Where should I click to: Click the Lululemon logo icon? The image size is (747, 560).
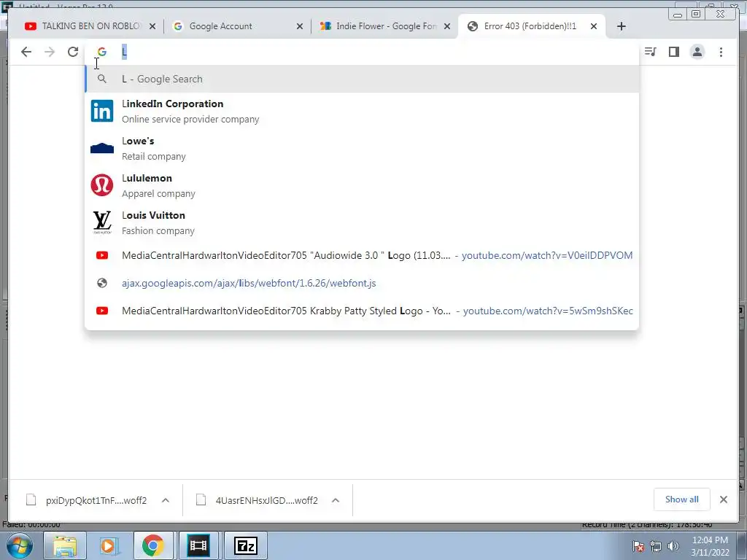coord(102,185)
